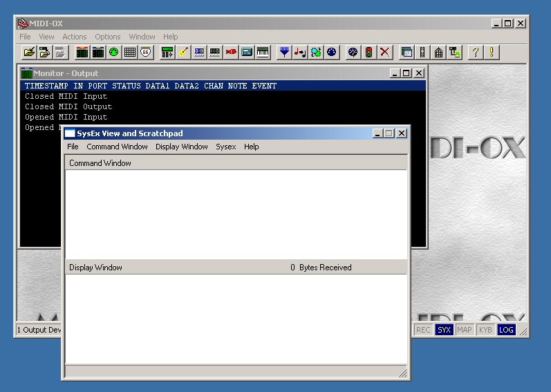
Task: Click the blue funnel filter icon
Action: point(284,53)
